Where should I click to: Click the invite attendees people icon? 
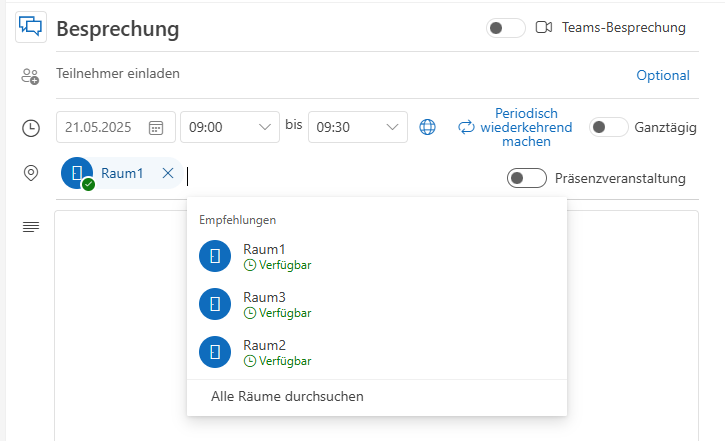[31, 76]
